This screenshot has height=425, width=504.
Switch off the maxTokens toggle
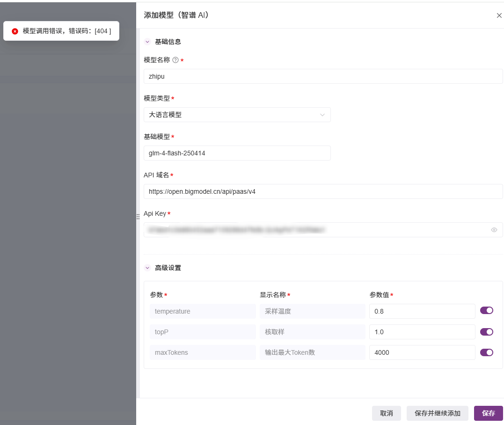(x=487, y=352)
